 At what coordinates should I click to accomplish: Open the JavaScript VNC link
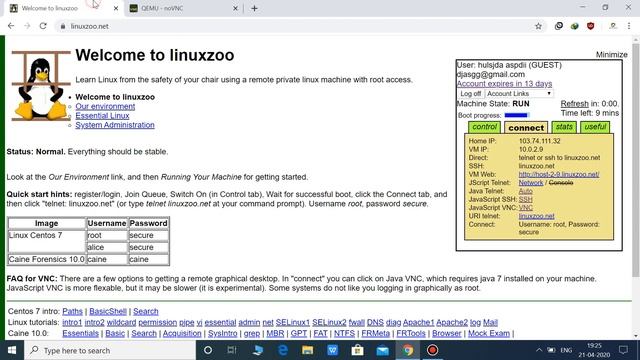(x=526, y=208)
